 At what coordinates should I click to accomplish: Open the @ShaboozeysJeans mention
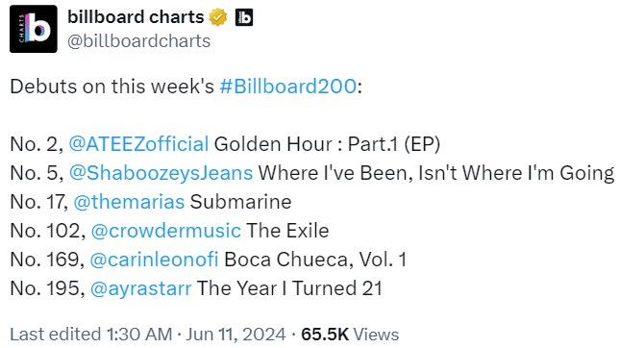pos(161,173)
